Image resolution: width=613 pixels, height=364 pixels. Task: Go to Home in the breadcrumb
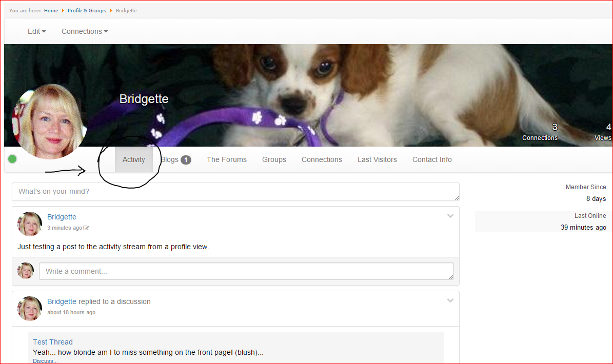coord(51,11)
